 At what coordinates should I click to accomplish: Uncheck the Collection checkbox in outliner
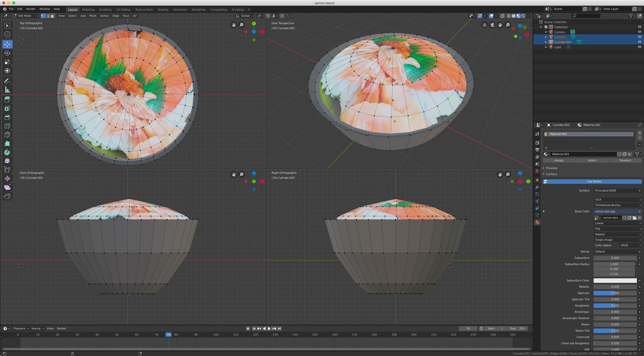tap(546, 27)
